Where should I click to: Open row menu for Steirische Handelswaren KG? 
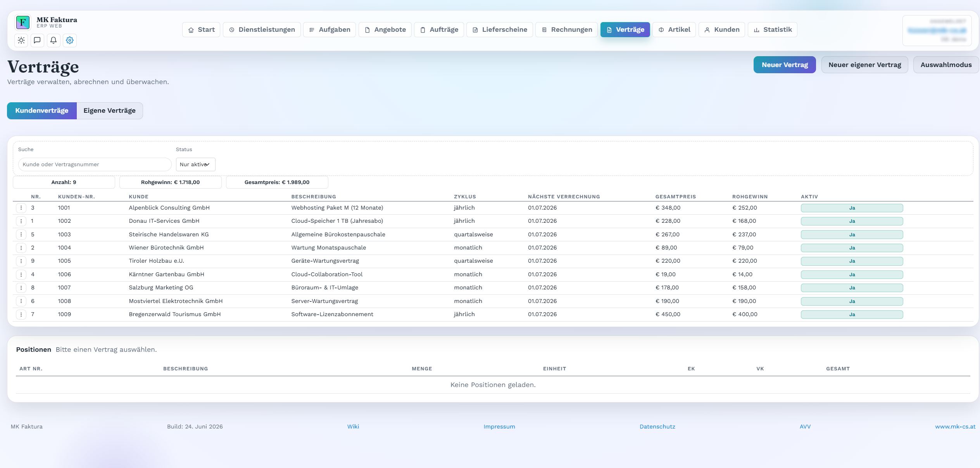tap(21, 235)
